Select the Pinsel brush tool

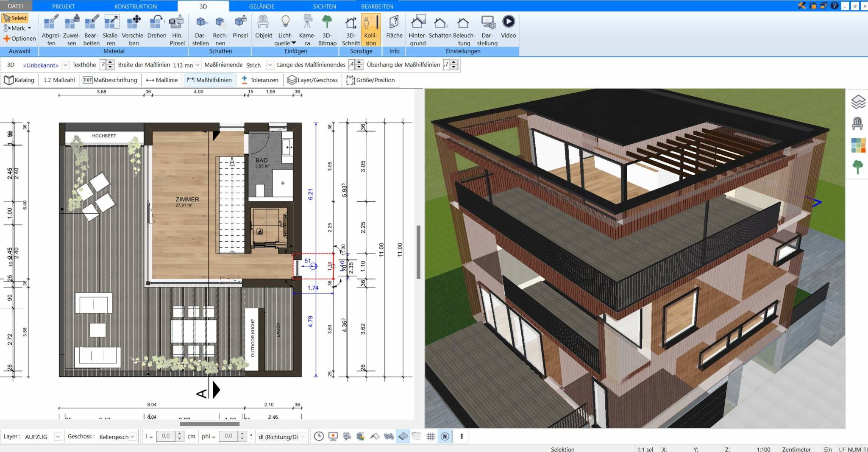point(240,28)
